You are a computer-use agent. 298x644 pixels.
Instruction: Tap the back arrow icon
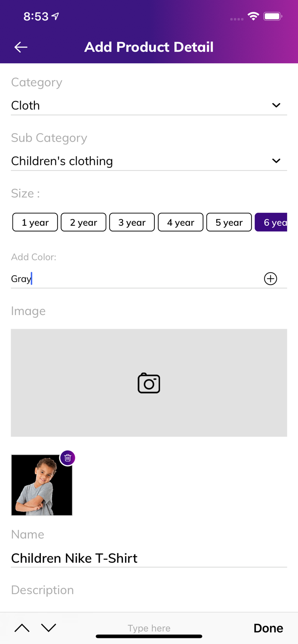[21, 47]
